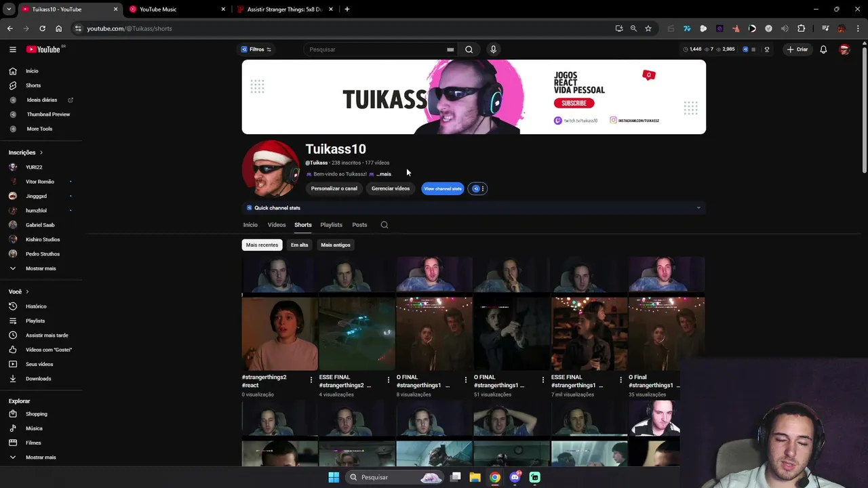This screenshot has width=868, height=488.
Task: Select Em alta filter chip
Action: (x=299, y=245)
